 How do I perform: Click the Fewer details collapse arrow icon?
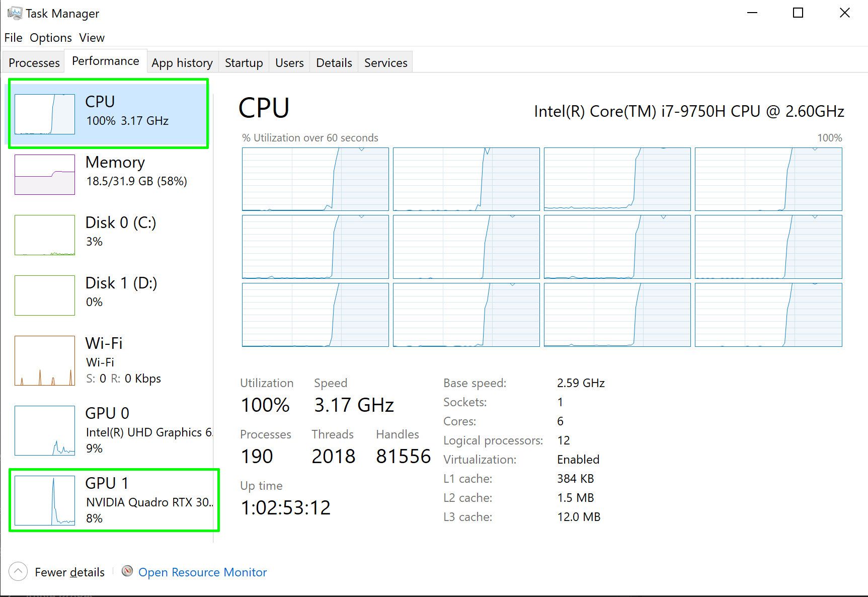tap(18, 572)
